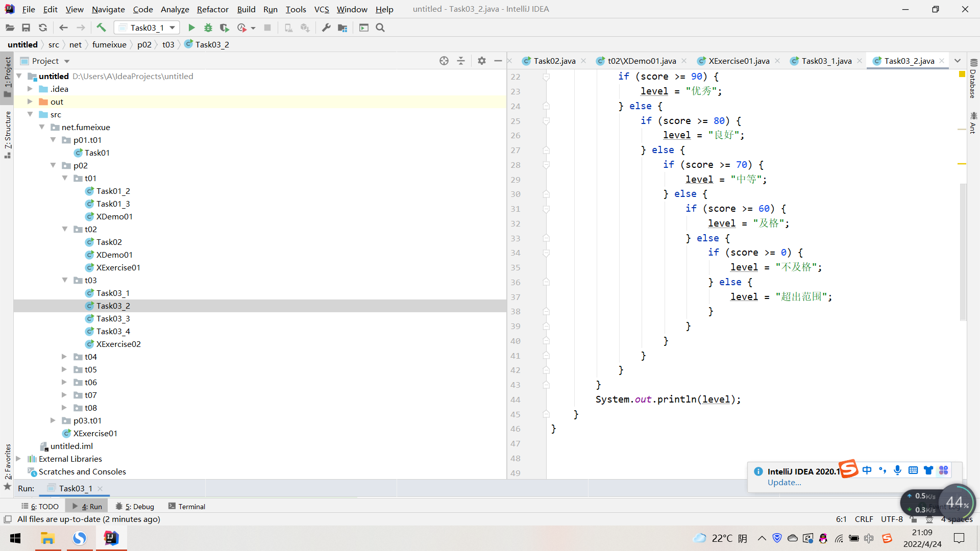Open File Explorer from taskbar

click(x=47, y=538)
